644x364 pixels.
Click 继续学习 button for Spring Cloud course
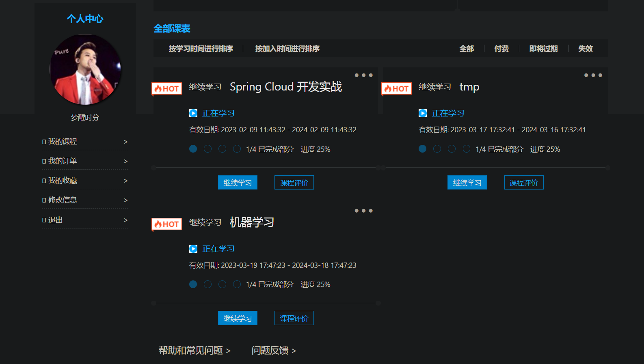[238, 183]
